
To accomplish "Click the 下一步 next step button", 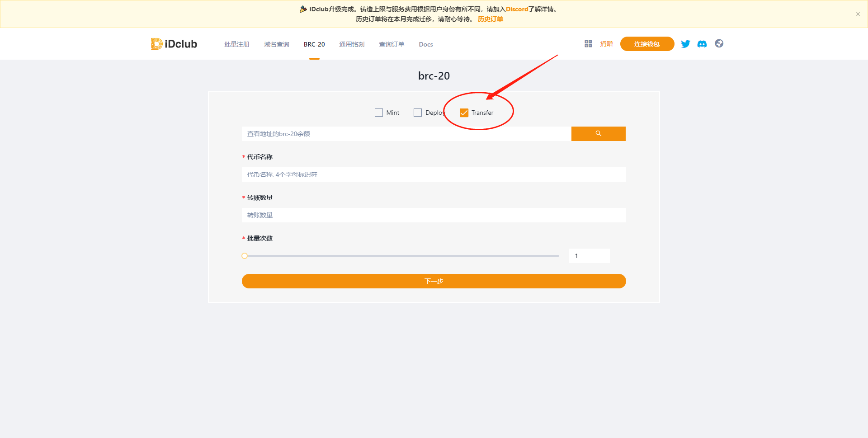I will [x=434, y=281].
